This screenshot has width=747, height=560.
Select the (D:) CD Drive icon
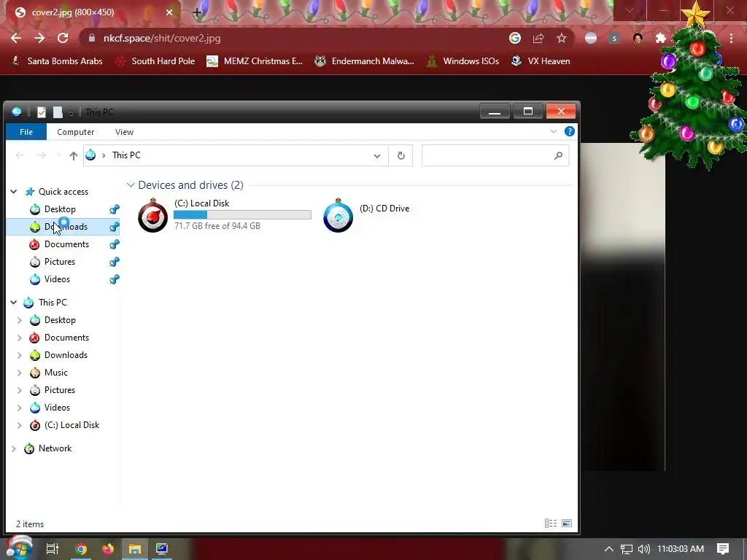pyautogui.click(x=338, y=216)
